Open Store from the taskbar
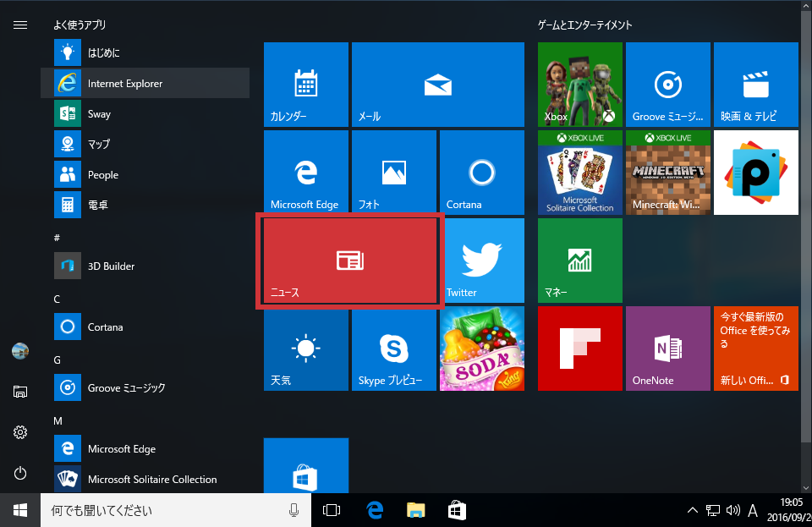This screenshot has width=812, height=527. pos(457,510)
